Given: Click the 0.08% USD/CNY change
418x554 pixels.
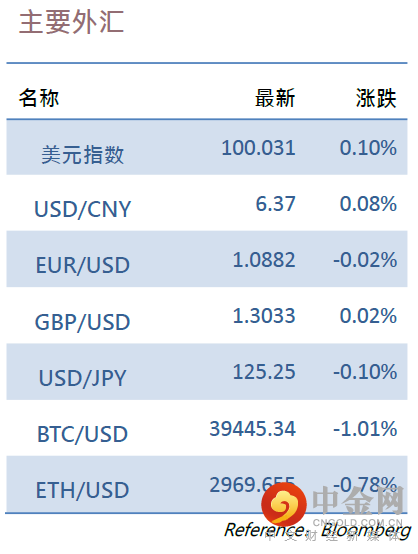Looking at the screenshot, I should point(368,204).
